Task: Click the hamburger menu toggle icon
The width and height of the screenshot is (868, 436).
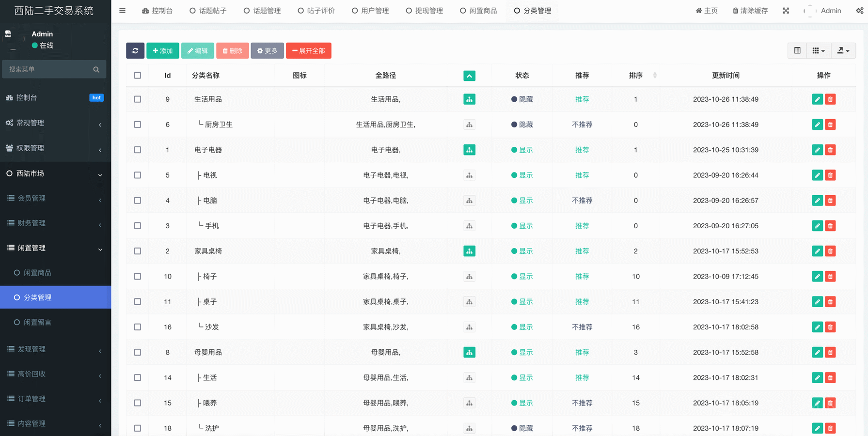Action: pyautogui.click(x=123, y=11)
